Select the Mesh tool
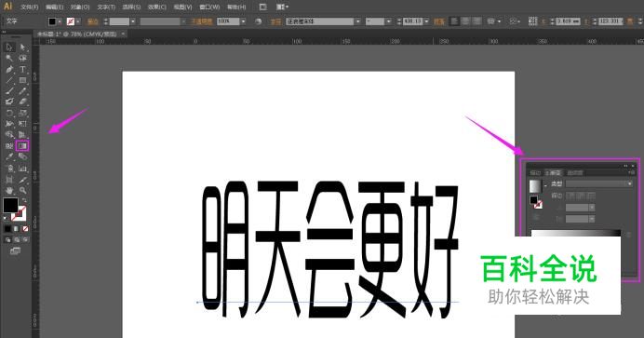The image size is (644, 338). coord(9,146)
